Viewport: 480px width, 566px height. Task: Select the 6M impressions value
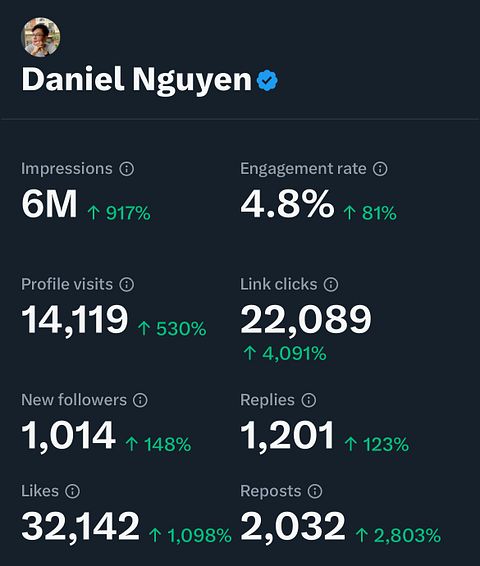(x=49, y=204)
